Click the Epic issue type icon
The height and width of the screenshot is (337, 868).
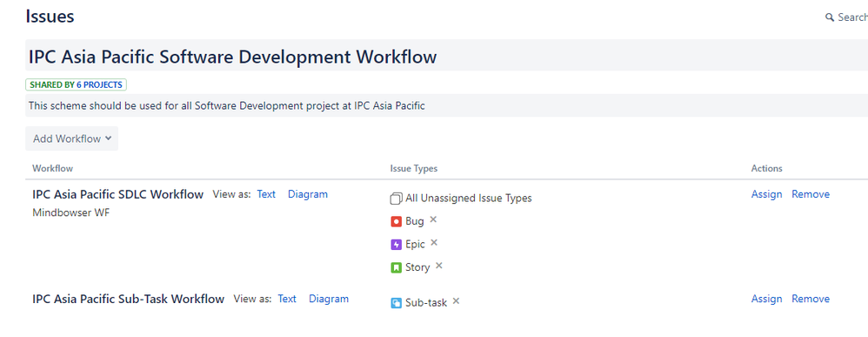pyautogui.click(x=396, y=245)
